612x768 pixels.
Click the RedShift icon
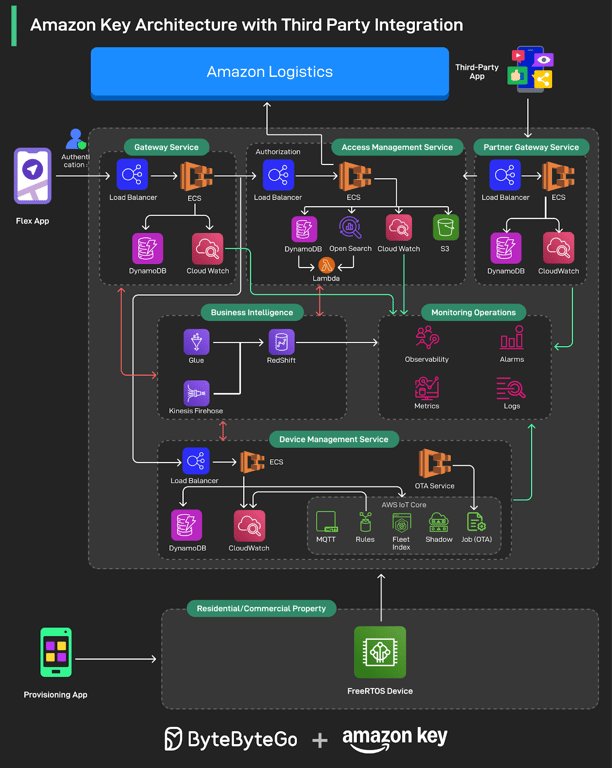click(x=282, y=341)
